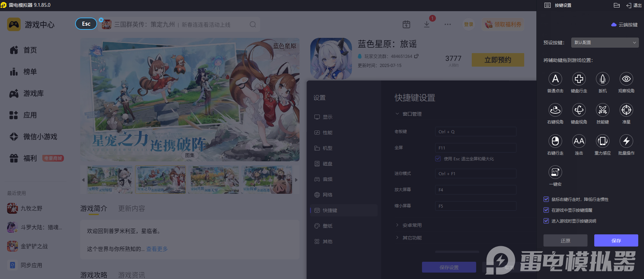Click the 立即预约 reserve button
644x279 pixels.
pyautogui.click(x=498, y=60)
